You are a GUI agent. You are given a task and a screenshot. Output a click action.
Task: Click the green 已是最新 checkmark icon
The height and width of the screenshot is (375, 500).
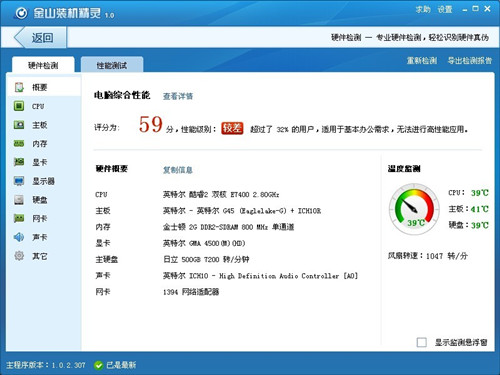click(98, 365)
